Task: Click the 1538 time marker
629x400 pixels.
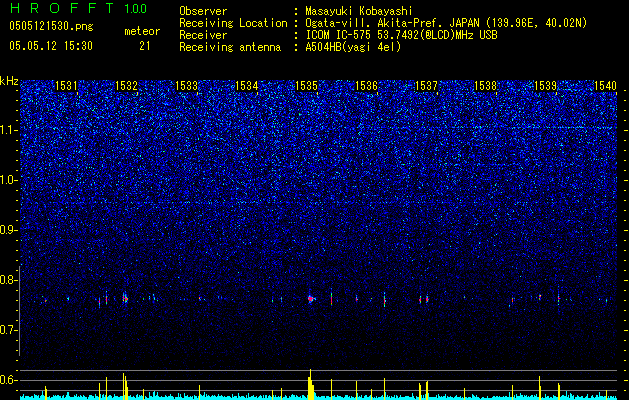Action: [486, 85]
